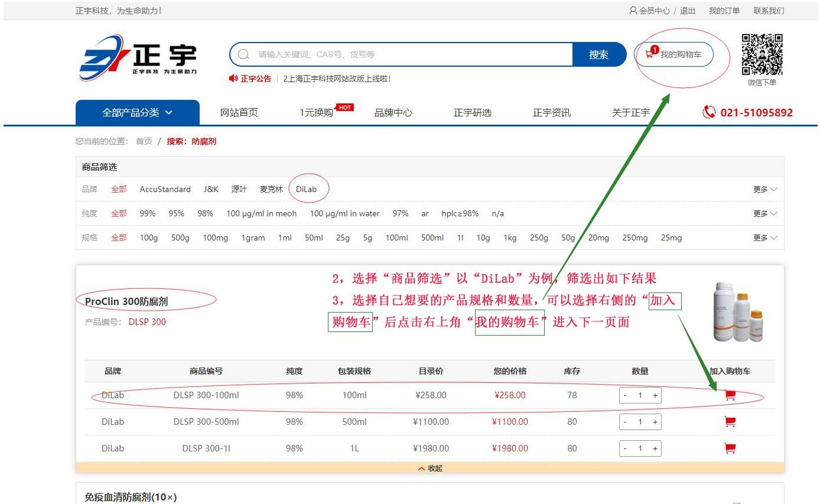Click the 搜索 search button
This screenshot has width=820, height=504.
[x=598, y=54]
